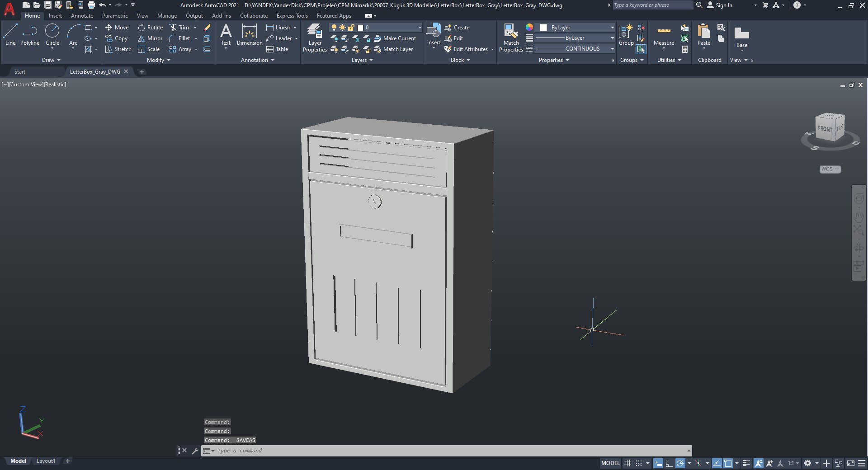Viewport: 868px width, 470px height.
Task: Click the layer 0 color swatch
Action: click(x=360, y=28)
